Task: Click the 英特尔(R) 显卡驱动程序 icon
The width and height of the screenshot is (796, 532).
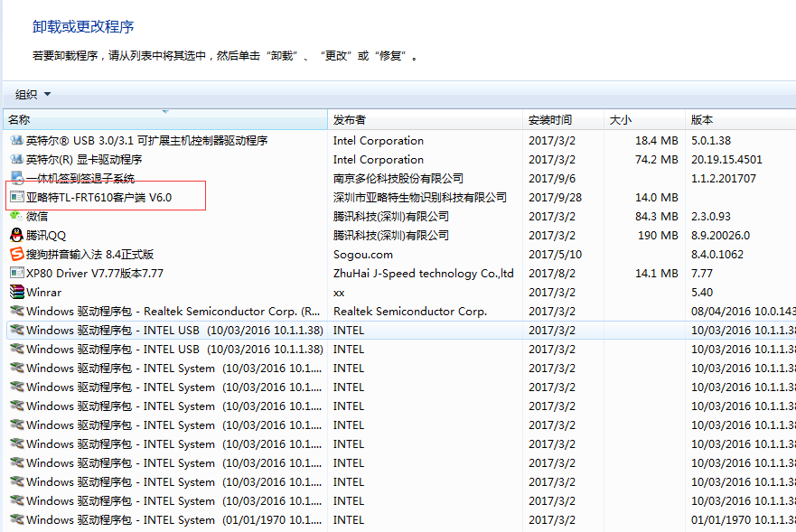Action: point(17,159)
